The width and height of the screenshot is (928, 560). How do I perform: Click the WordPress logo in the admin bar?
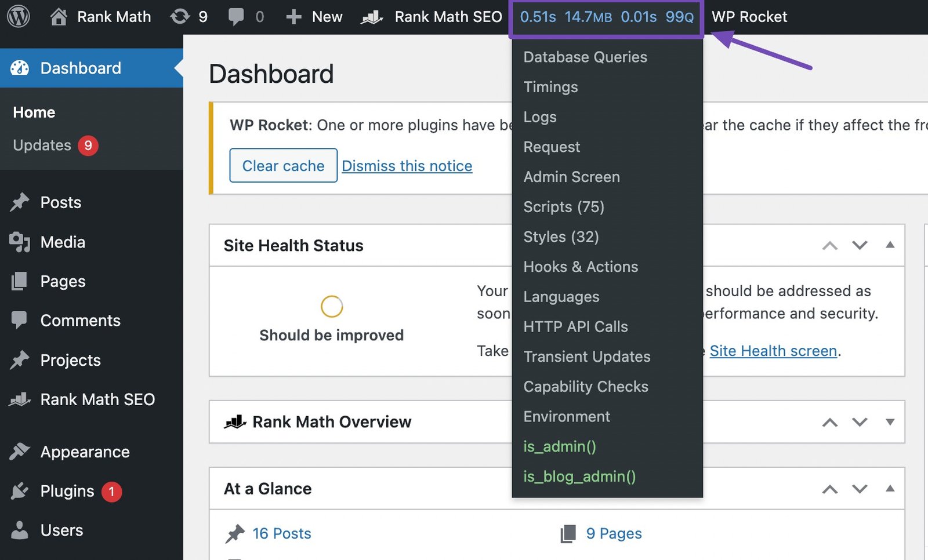click(19, 16)
